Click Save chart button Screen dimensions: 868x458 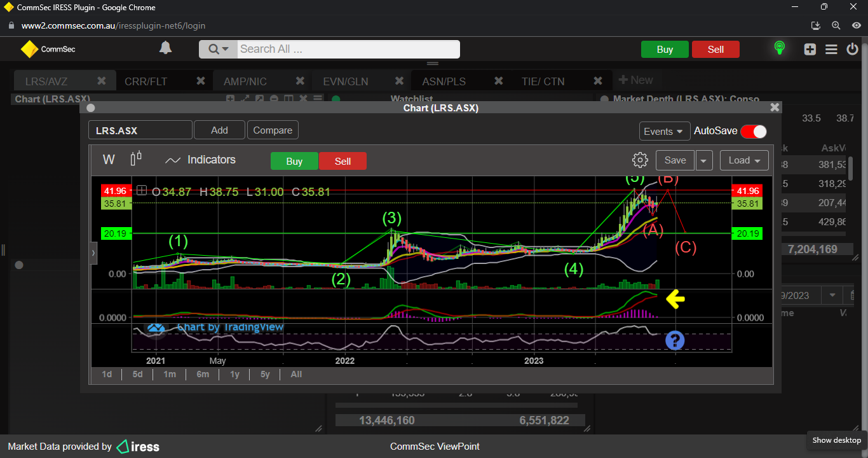pos(675,160)
